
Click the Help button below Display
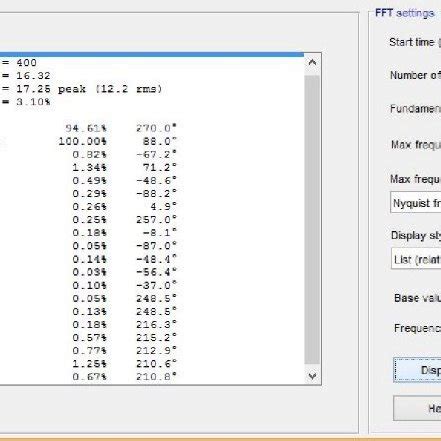(417, 408)
